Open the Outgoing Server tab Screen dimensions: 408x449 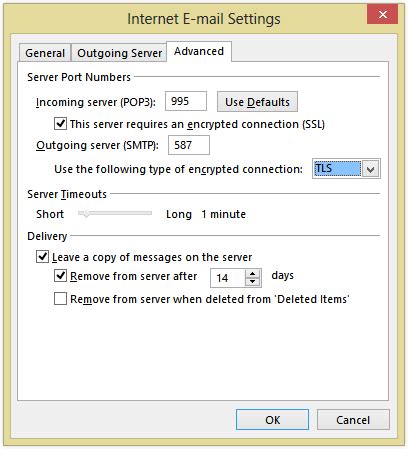pyautogui.click(x=119, y=53)
